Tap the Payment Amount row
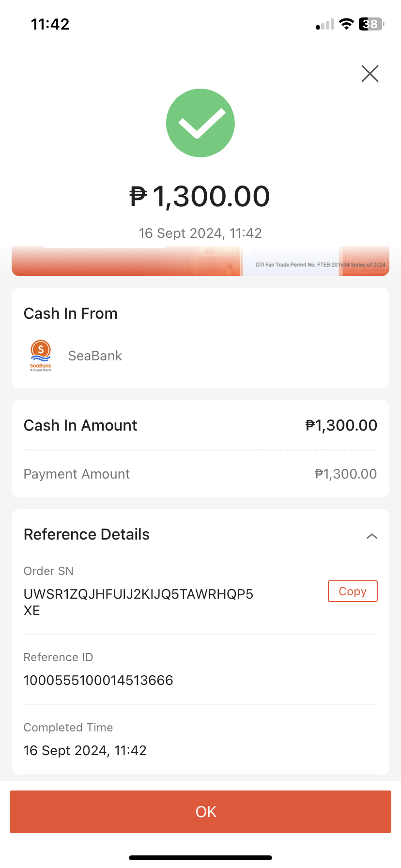 [x=200, y=474]
